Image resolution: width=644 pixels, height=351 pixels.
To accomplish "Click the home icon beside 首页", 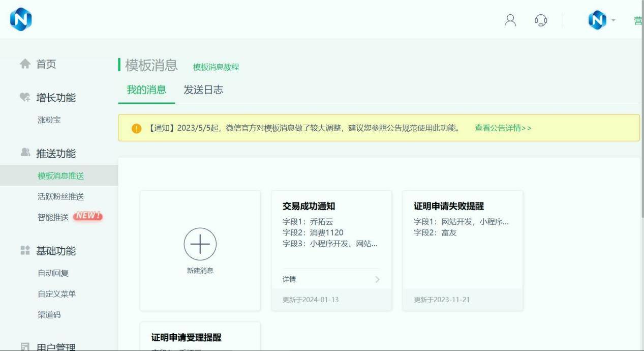I will tap(25, 64).
